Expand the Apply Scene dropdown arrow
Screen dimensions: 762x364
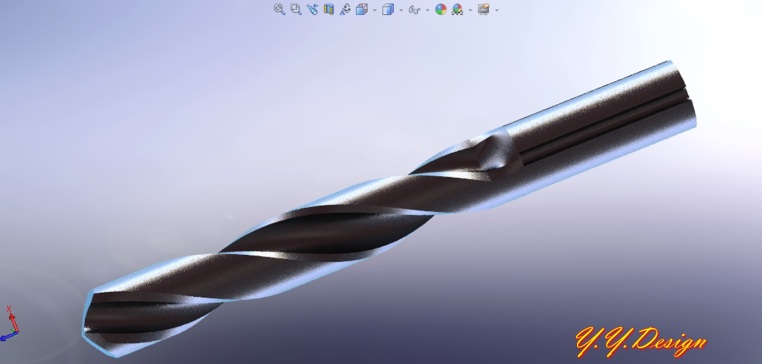[470, 10]
